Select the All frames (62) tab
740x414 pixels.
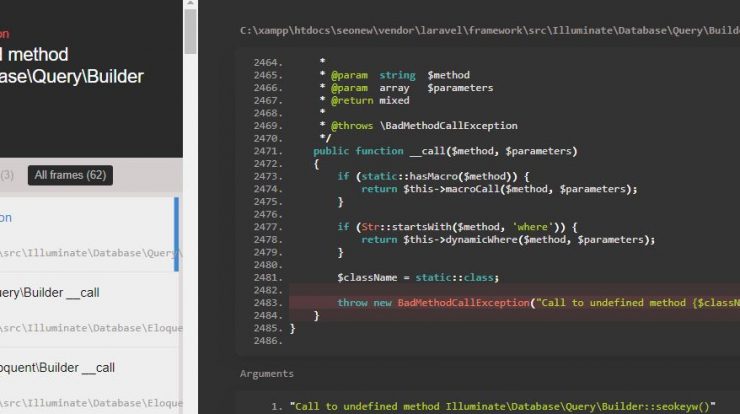(70, 175)
